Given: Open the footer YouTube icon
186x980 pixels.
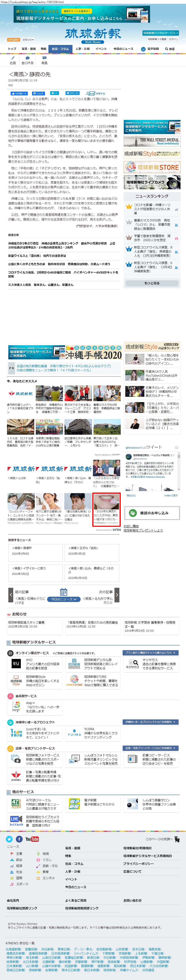Looking at the screenshot, I should click(x=32, y=839).
